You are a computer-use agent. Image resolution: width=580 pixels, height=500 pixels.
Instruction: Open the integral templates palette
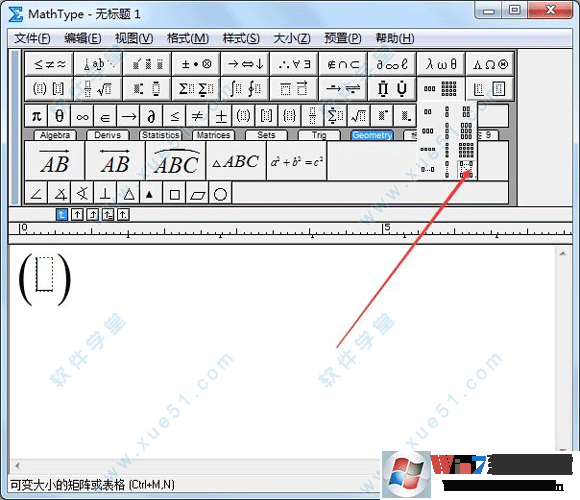245,89
